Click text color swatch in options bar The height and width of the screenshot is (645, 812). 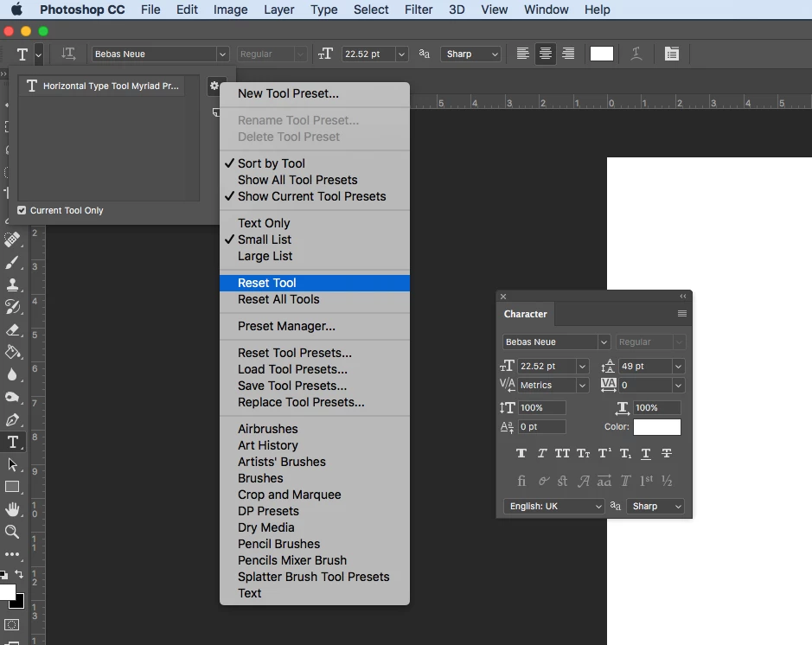click(602, 54)
